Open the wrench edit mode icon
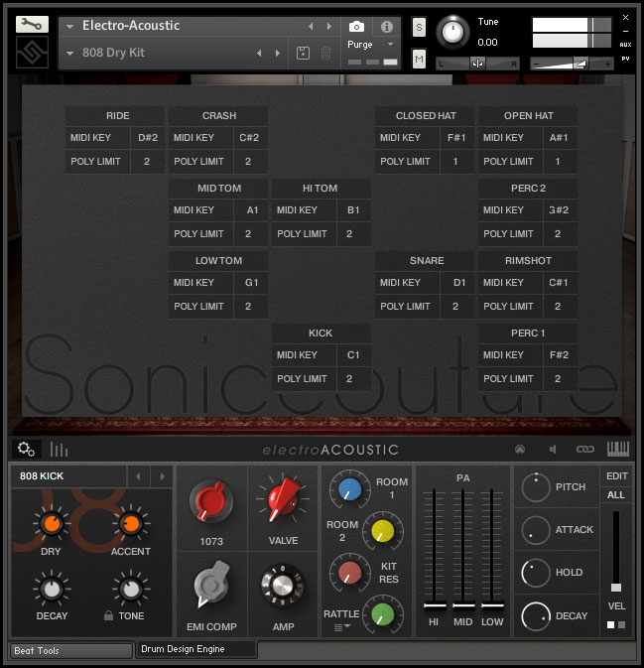Image resolution: width=644 pixels, height=668 pixels. click(32, 24)
